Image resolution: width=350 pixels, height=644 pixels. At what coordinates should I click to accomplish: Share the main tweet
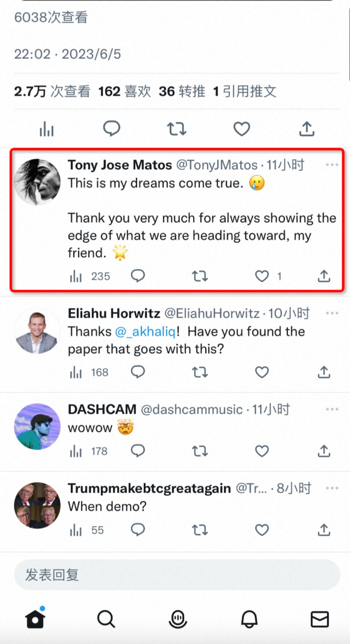(307, 129)
